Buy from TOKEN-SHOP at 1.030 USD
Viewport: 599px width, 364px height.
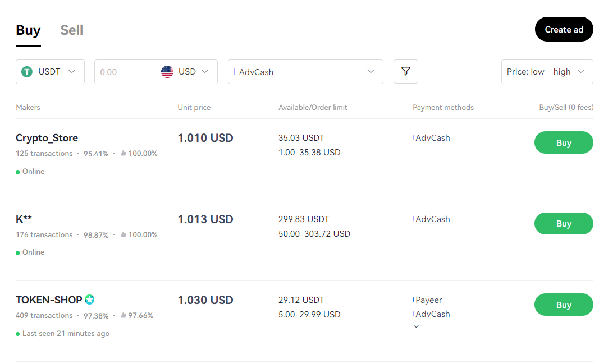click(564, 305)
